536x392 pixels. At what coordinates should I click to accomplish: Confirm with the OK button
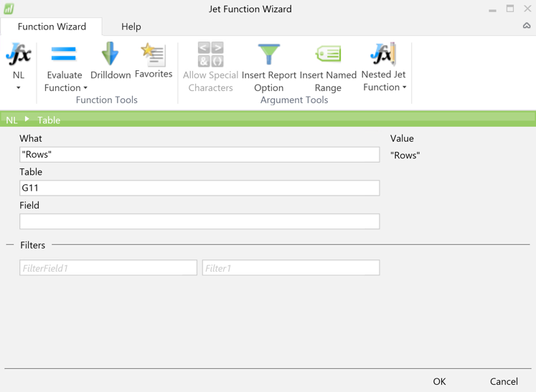[x=439, y=381]
